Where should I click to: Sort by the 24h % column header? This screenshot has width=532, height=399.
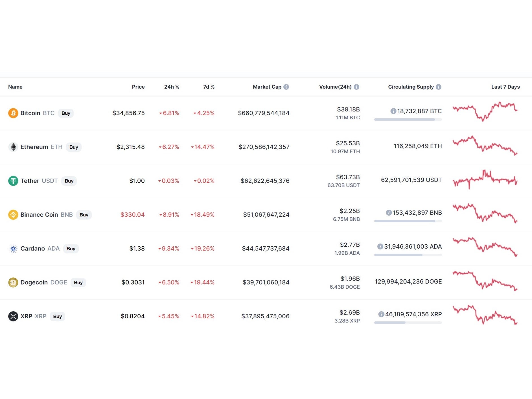point(172,87)
